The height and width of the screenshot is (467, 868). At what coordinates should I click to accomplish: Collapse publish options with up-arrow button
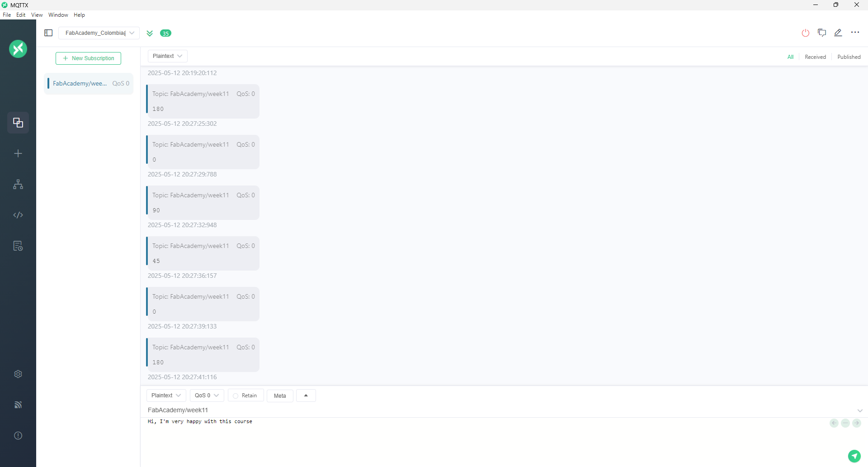click(x=306, y=396)
